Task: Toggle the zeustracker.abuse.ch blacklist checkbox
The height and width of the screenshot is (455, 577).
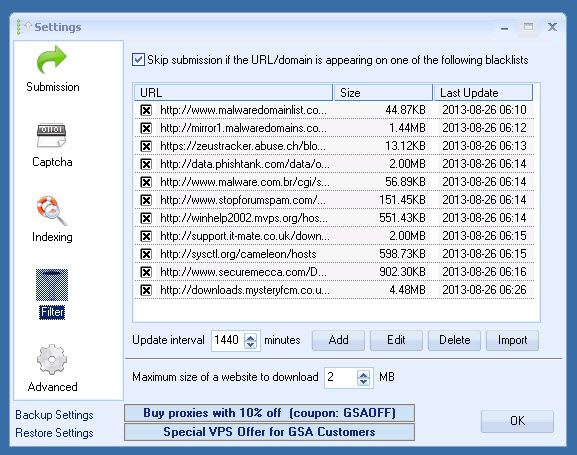Action: point(146,146)
